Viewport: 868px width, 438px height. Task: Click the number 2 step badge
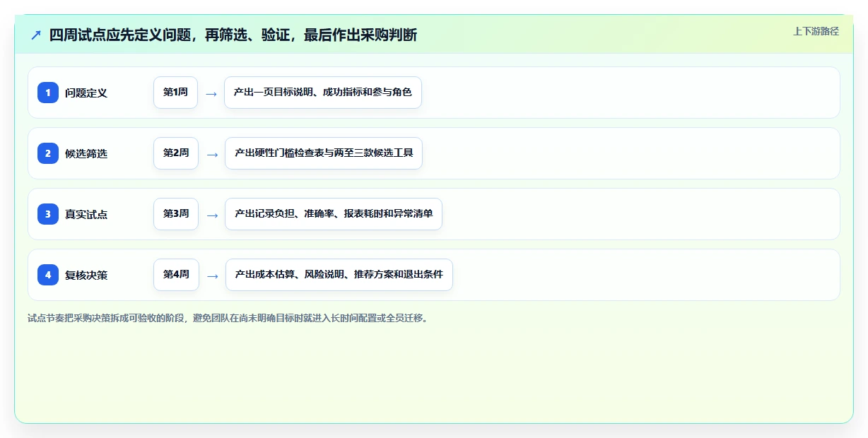(48, 153)
